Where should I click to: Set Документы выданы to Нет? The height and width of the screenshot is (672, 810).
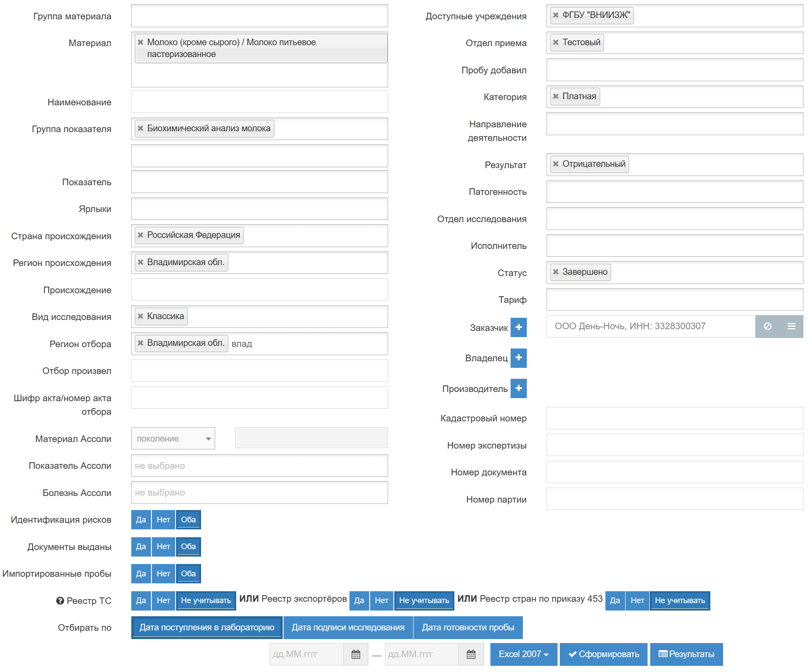point(163,547)
